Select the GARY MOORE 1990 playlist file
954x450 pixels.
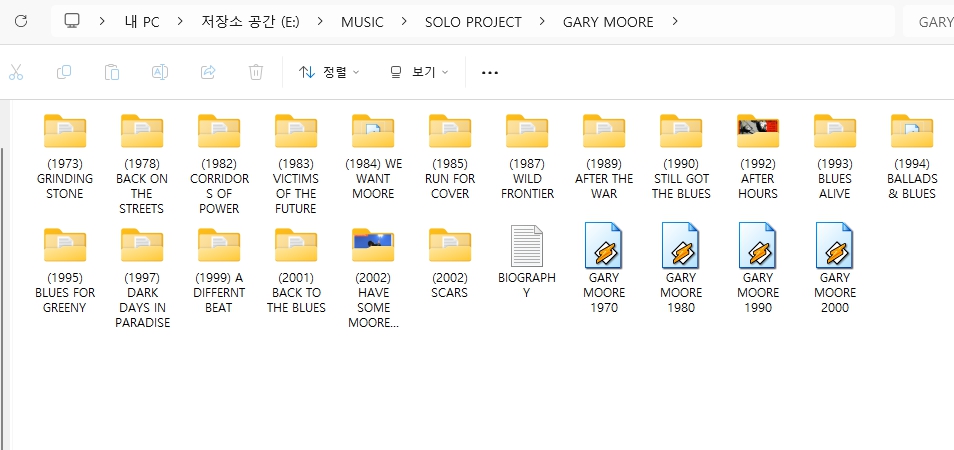(758, 268)
